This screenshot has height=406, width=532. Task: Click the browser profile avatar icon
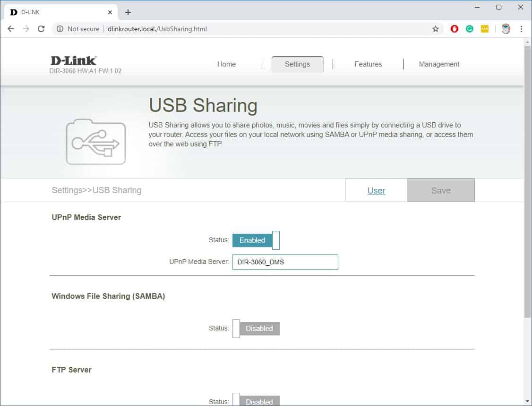pos(506,29)
